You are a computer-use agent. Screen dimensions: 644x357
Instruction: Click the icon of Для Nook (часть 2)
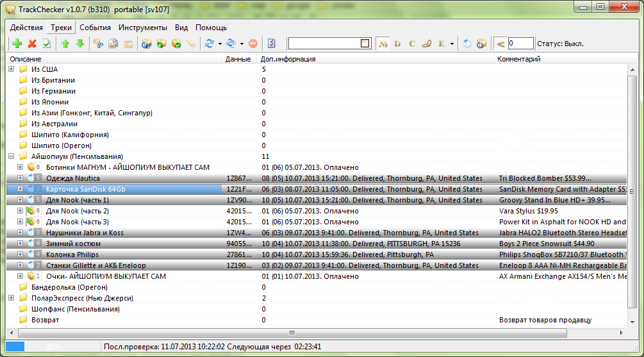coord(30,211)
